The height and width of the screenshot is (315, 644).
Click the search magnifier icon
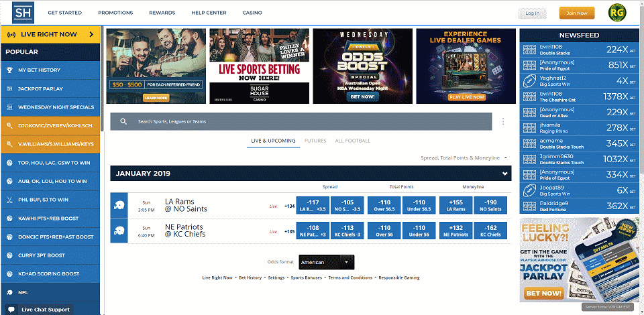pos(123,122)
